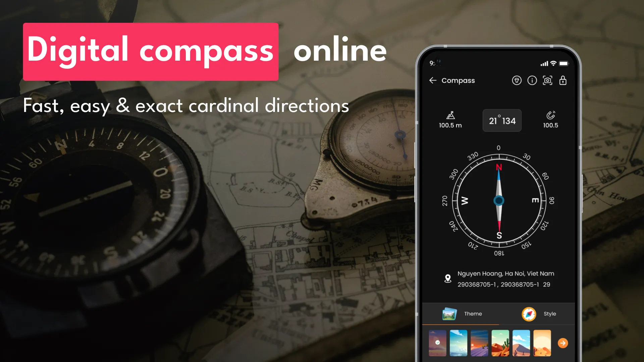Click the altitude/mountain icon
This screenshot has height=362, width=644.
click(450, 115)
